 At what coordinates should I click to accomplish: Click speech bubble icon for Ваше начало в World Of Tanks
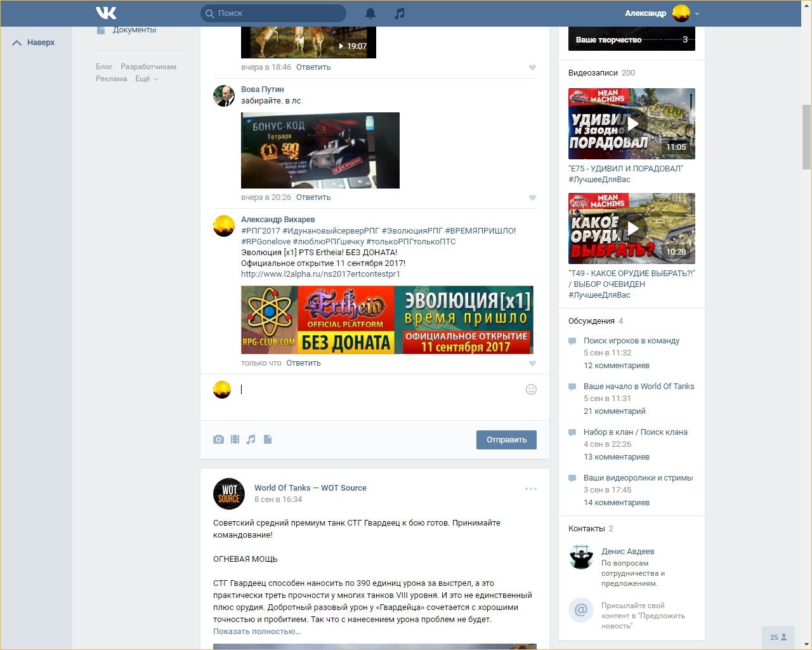click(572, 387)
